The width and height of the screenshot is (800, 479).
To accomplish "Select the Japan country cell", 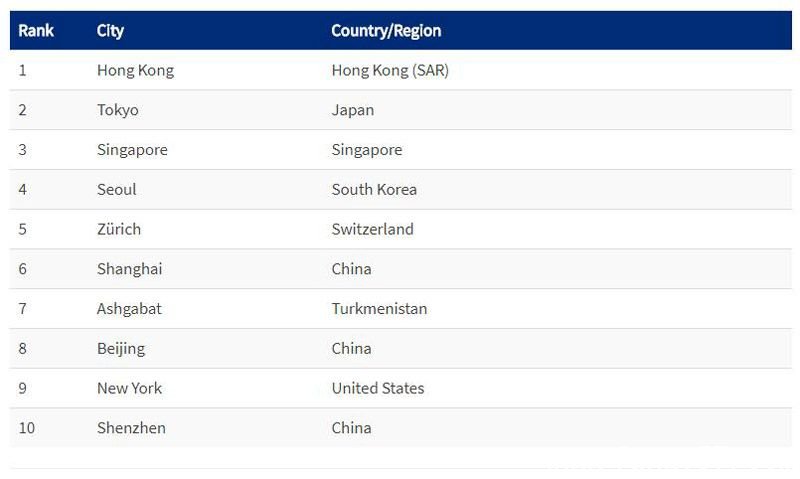I will click(353, 110).
